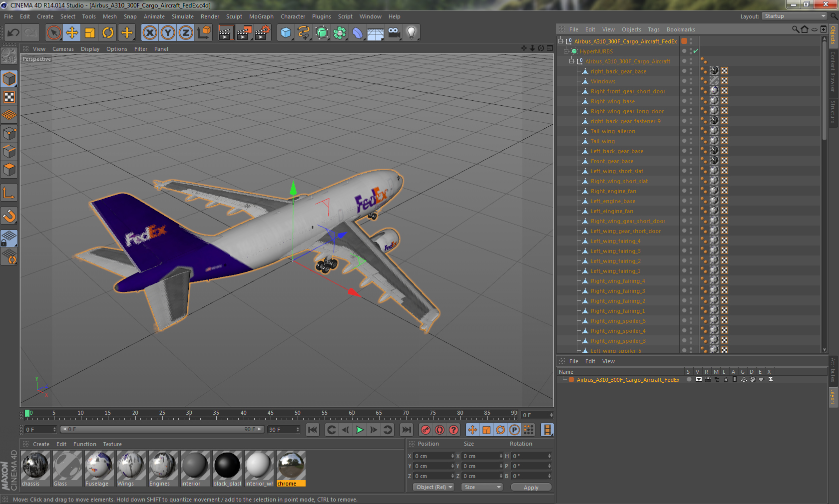Go to end of animation
The width and height of the screenshot is (839, 504).
click(407, 430)
